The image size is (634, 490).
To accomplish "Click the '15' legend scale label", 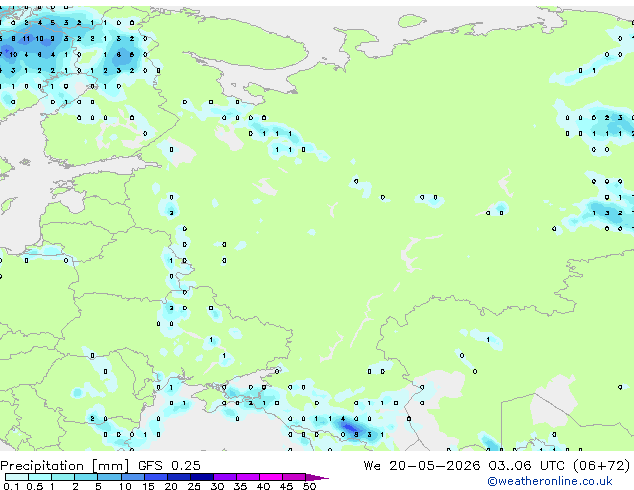I will point(148,486).
